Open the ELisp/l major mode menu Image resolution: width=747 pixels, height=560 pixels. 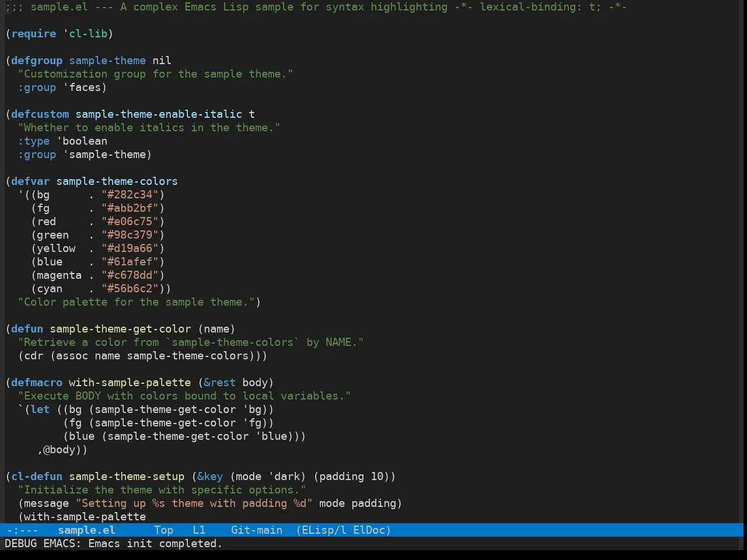coord(324,530)
